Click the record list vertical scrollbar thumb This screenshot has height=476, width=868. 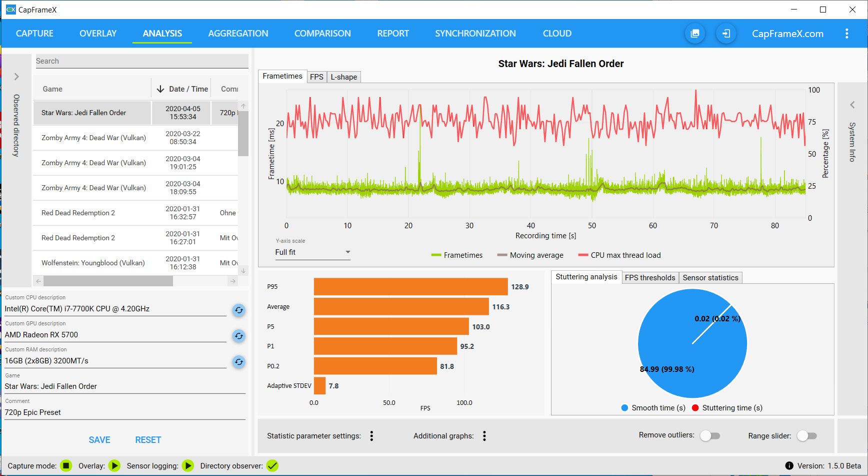(243, 133)
